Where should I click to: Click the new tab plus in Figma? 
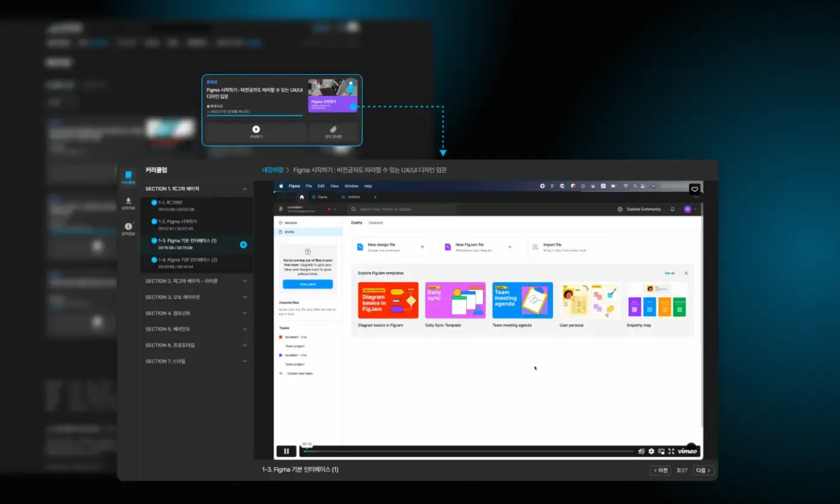tap(376, 197)
